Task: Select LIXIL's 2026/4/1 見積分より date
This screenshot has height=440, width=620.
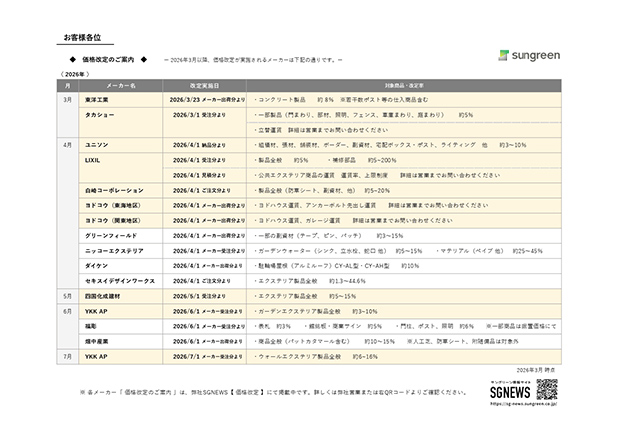Action: point(199,176)
